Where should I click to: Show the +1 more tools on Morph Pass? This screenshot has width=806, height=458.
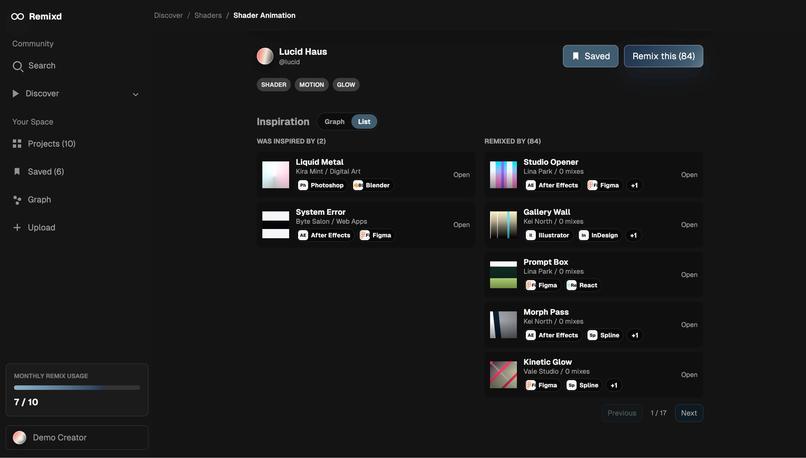(x=635, y=335)
